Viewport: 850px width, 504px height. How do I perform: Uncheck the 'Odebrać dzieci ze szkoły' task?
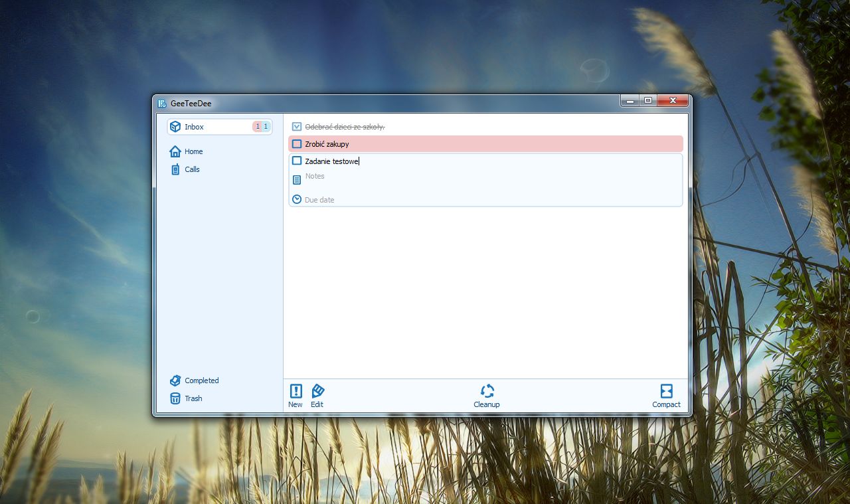coord(297,126)
